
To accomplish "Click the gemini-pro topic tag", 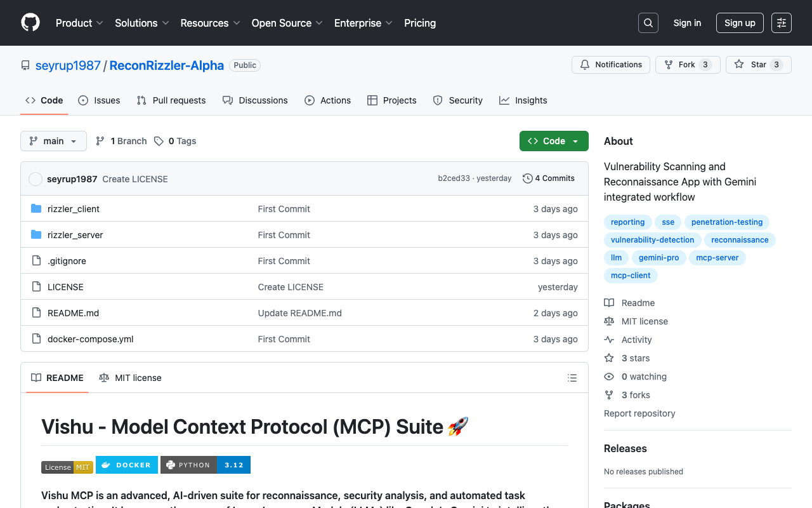I will pos(659,258).
